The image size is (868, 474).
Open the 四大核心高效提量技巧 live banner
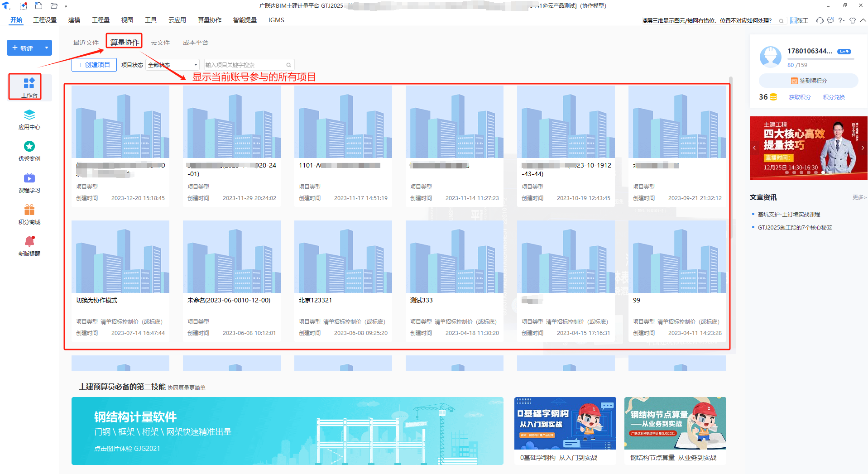[809, 148]
